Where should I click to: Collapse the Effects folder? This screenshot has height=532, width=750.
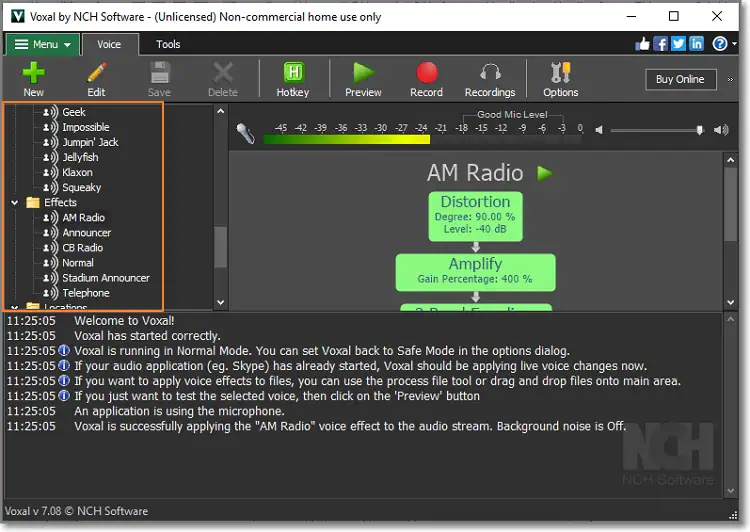pyautogui.click(x=15, y=203)
